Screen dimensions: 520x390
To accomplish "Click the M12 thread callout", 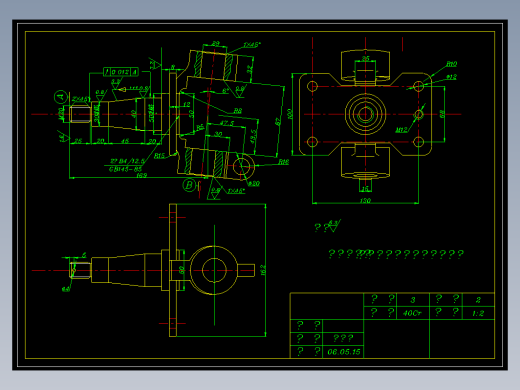I will [401, 130].
